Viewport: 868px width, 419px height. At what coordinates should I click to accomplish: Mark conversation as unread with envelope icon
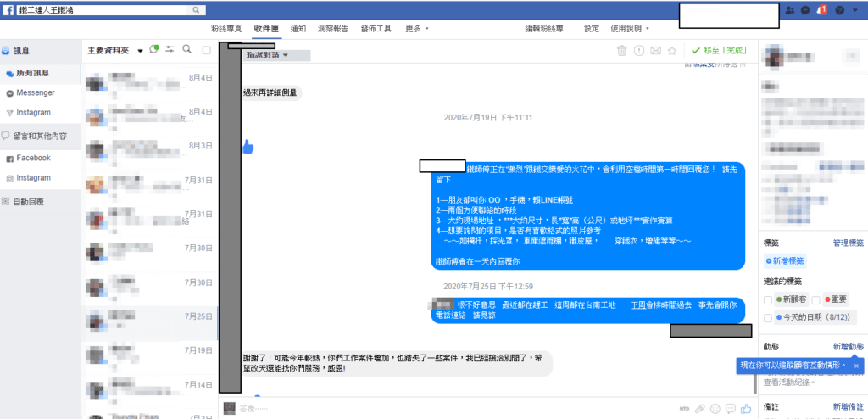[655, 51]
